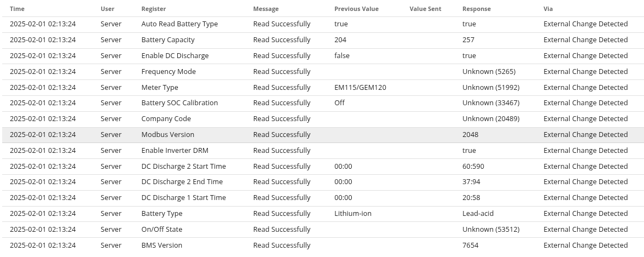
Task: Click the Message column header
Action: click(x=266, y=9)
